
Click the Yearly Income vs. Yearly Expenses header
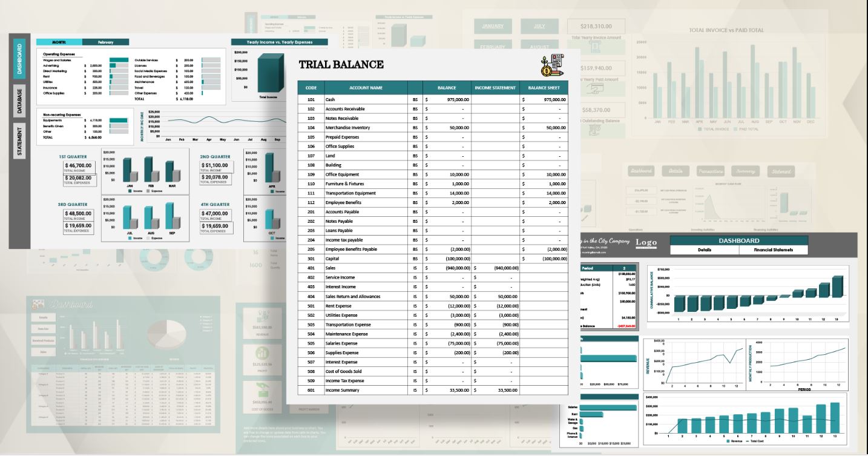click(x=280, y=42)
